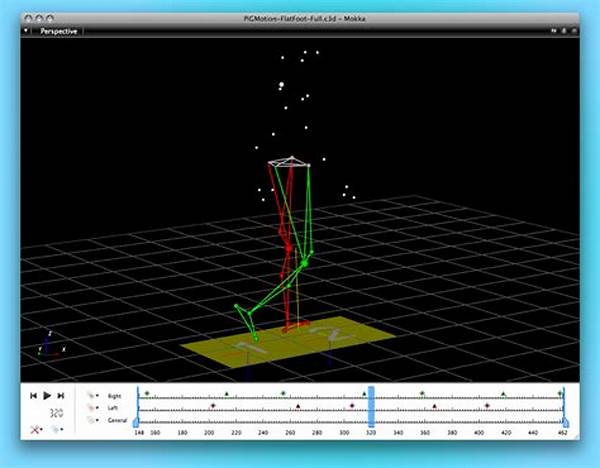This screenshot has width=600, height=468.
Task: Click the next frame skip button
Action: click(x=60, y=396)
